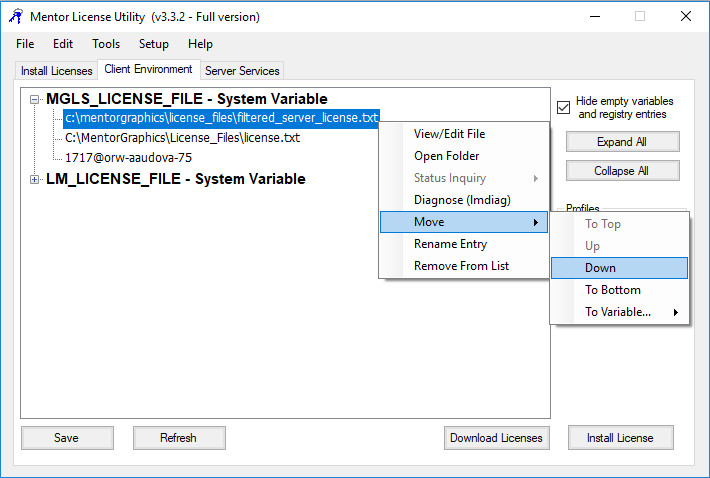Collapse the MGLS_LICENSE_FILE tree node

(34, 99)
